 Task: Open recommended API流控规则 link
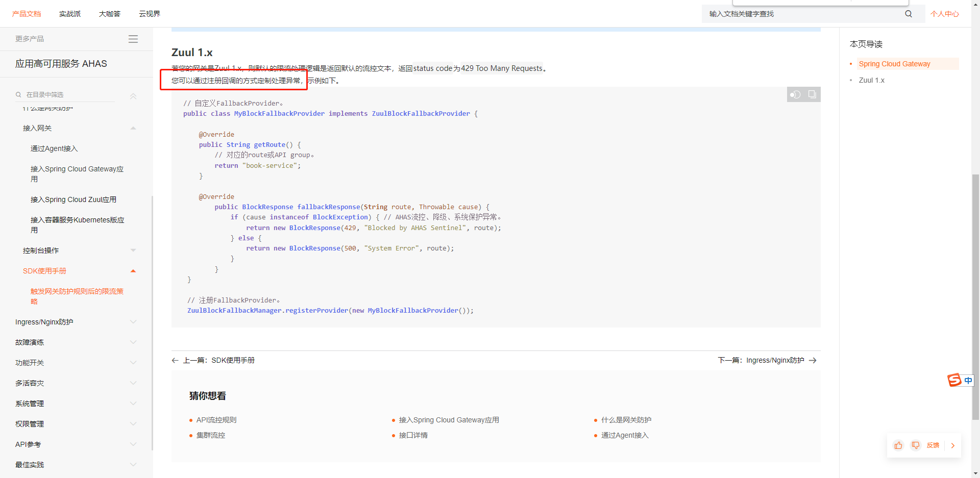(216, 420)
